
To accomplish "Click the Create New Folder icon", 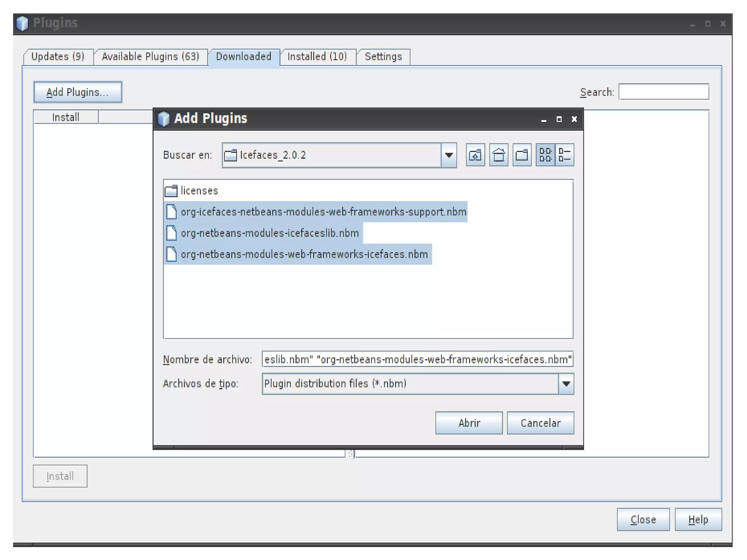I will [x=522, y=155].
